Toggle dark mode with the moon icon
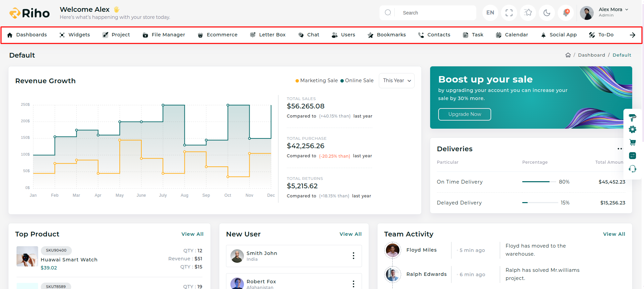Screen dimensions: 644x289 click(x=547, y=13)
